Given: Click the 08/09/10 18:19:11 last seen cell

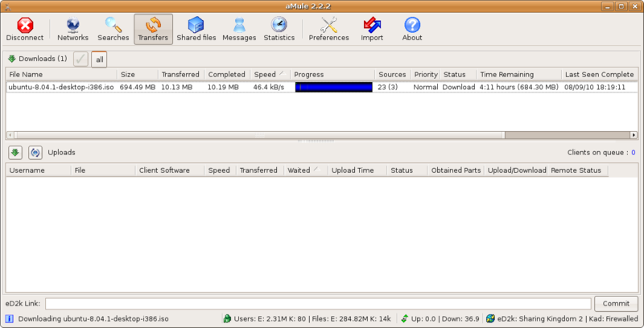Looking at the screenshot, I should 595,88.
